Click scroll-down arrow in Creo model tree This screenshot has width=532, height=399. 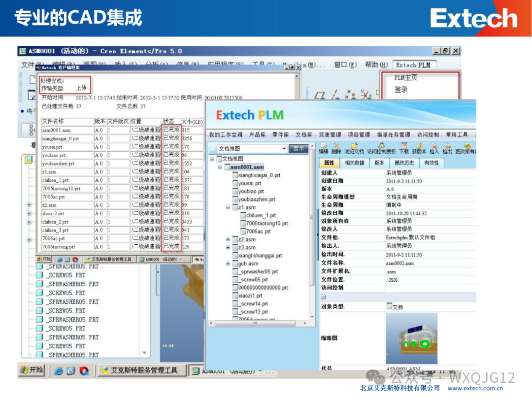144,353
